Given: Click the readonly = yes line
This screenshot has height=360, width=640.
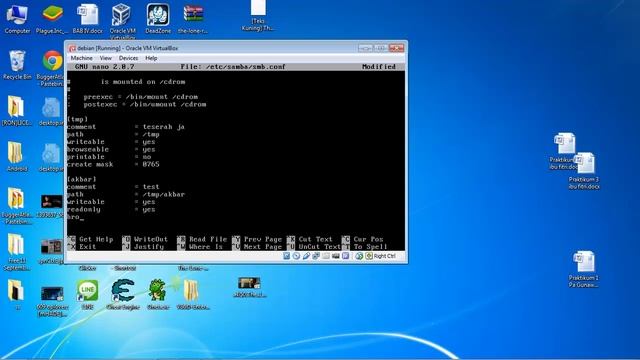Looking at the screenshot, I should click(x=111, y=209).
